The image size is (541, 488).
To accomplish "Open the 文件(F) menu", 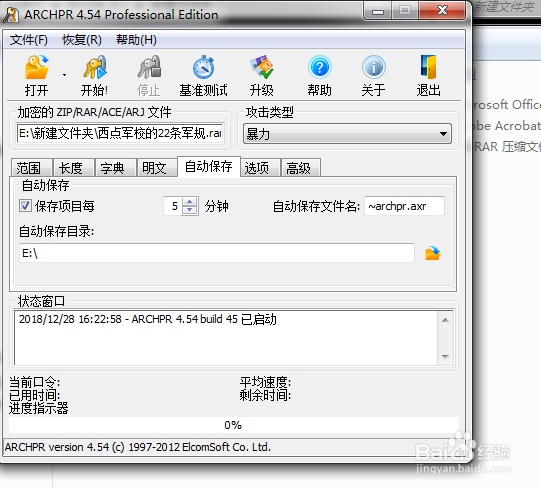I will tap(28, 40).
